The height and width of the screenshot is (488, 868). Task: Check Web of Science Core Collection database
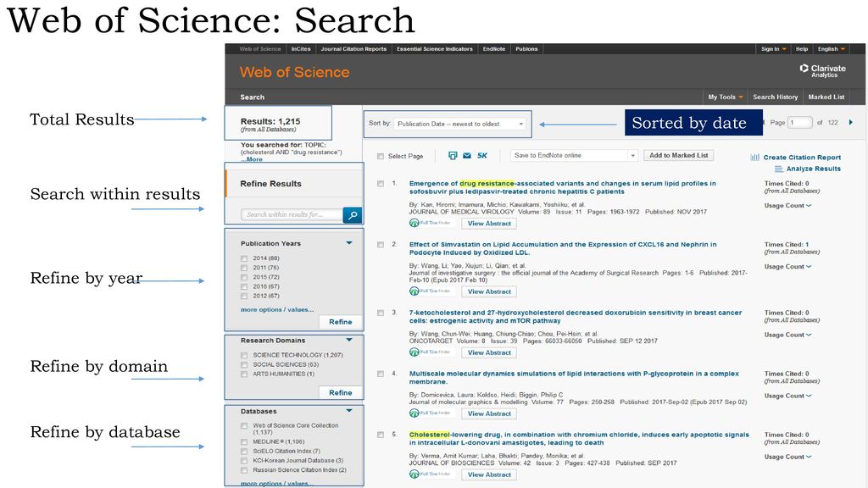click(244, 426)
